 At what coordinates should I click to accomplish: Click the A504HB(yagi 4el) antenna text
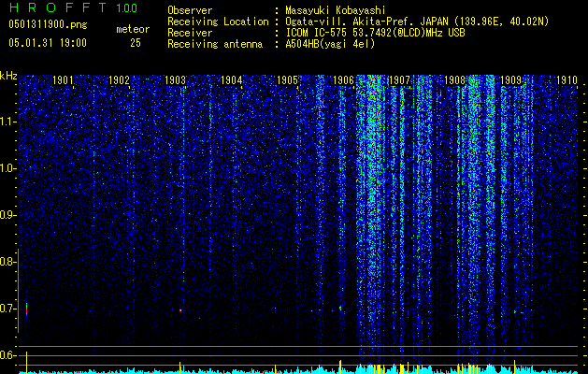point(330,44)
